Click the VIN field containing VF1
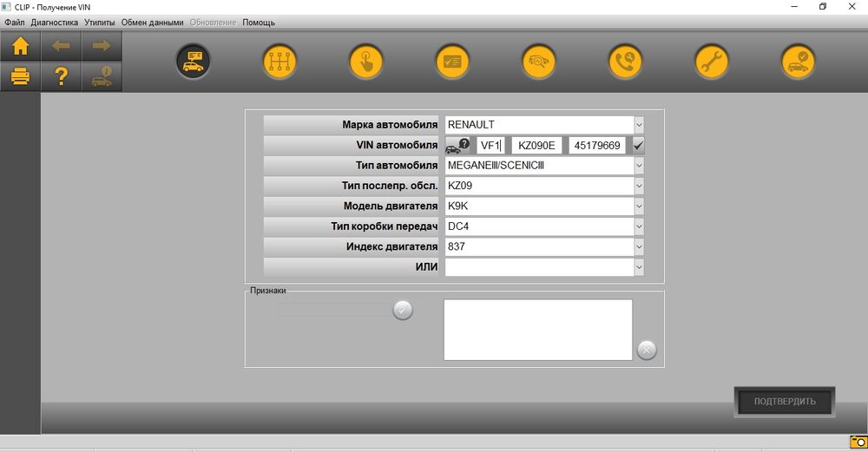Viewport: 868px width, 452px height. point(490,146)
